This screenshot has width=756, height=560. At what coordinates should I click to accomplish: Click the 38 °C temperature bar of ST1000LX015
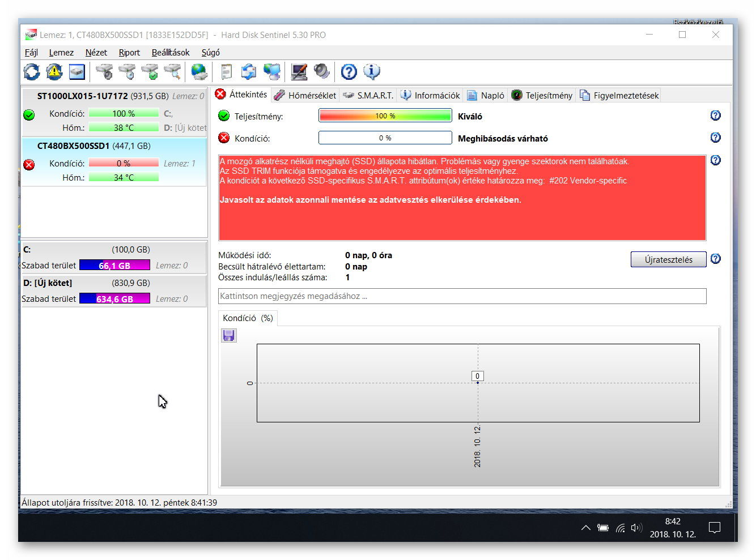tap(124, 128)
